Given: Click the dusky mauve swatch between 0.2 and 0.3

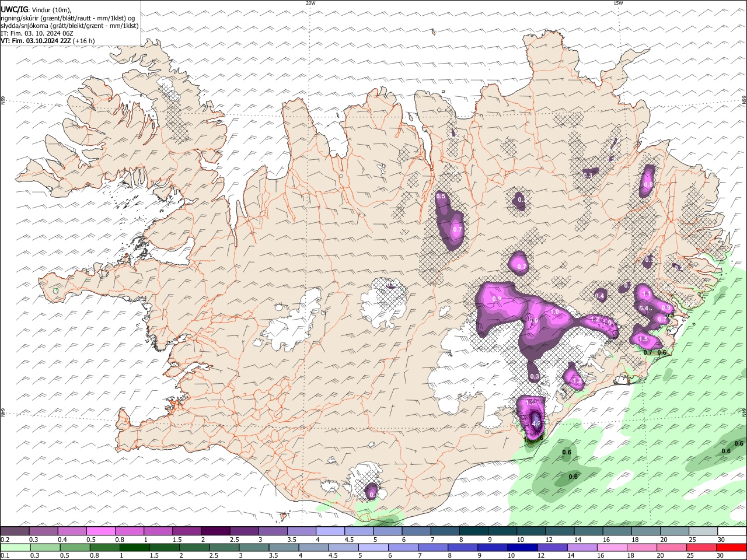Looking at the screenshot, I should 15,531.
